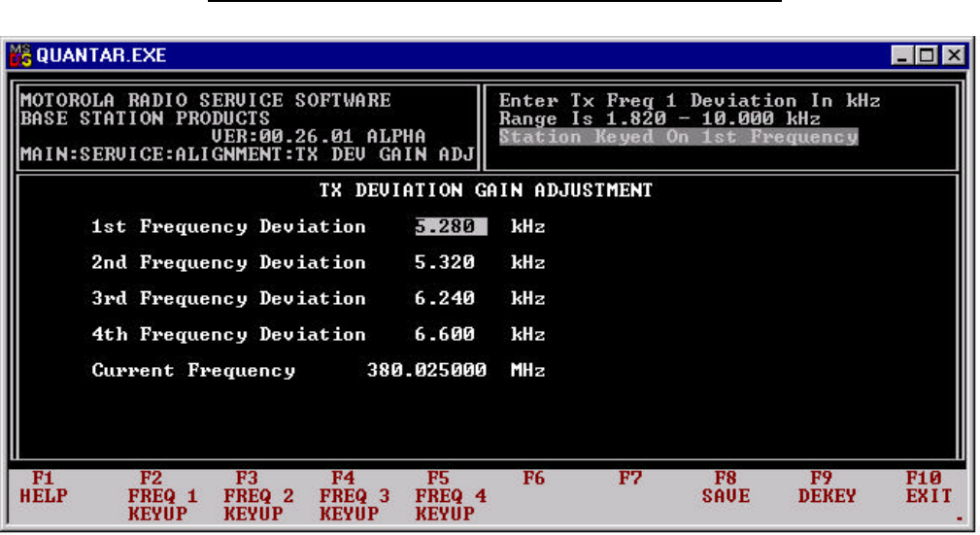This screenshot has height=535, width=980.
Task: Click F9 DEKEY to dekey the station
Action: (827, 487)
